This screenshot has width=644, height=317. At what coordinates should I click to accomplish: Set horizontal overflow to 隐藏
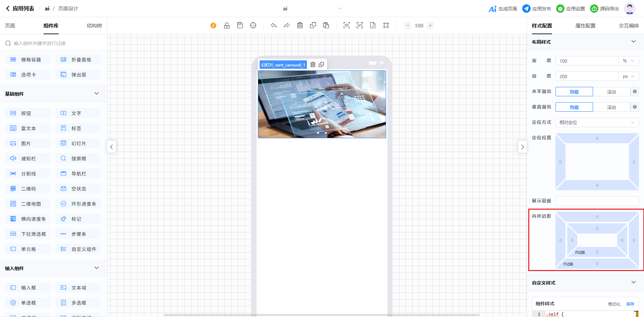(x=574, y=92)
